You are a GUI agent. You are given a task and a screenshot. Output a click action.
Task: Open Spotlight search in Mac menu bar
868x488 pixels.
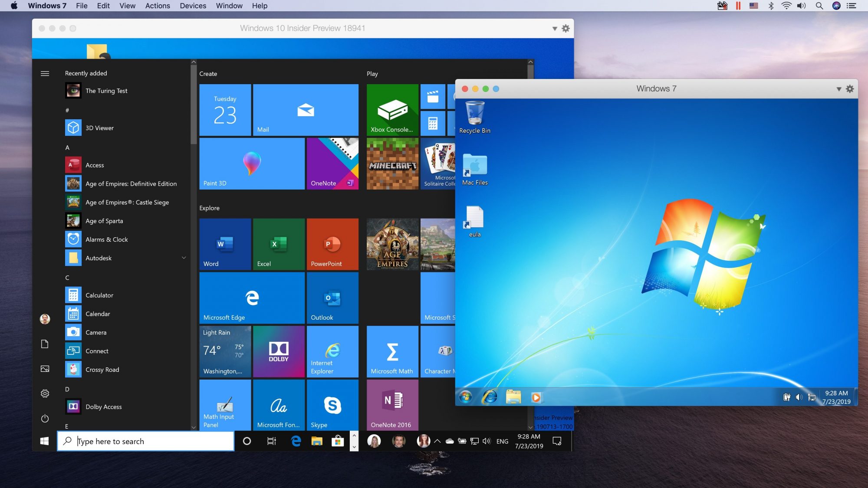click(x=819, y=6)
